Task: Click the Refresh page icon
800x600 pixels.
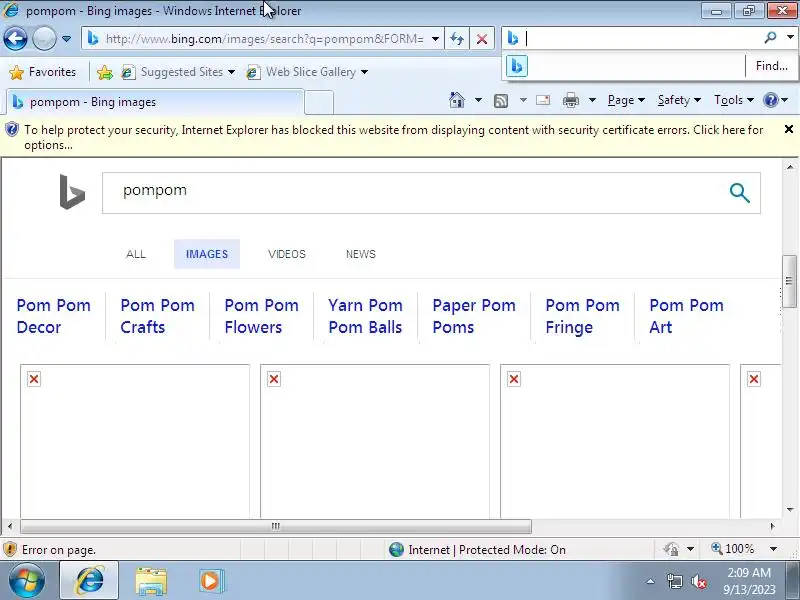Action: (x=457, y=39)
